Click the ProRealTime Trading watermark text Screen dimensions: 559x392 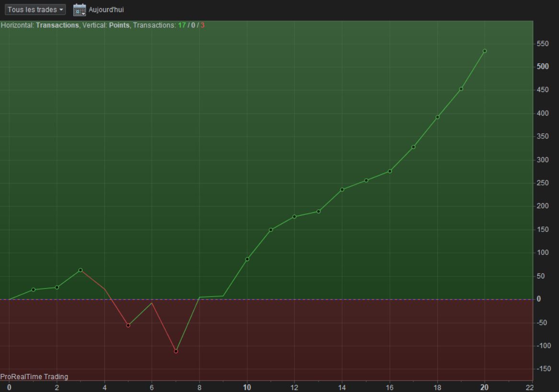(34, 377)
